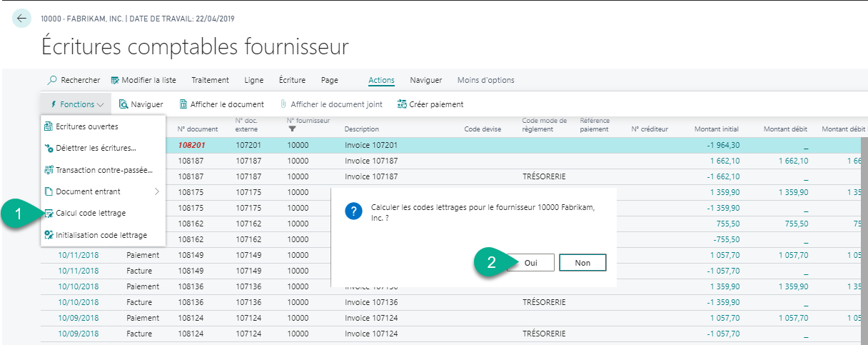The image size is (868, 345).
Task: Click the Rechercher magnifier icon
Action: 52,80
